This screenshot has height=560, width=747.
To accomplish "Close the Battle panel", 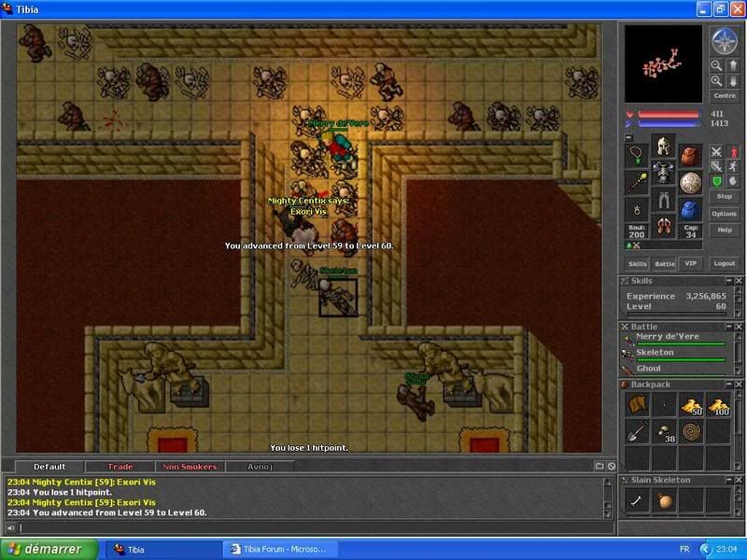I will [x=738, y=327].
